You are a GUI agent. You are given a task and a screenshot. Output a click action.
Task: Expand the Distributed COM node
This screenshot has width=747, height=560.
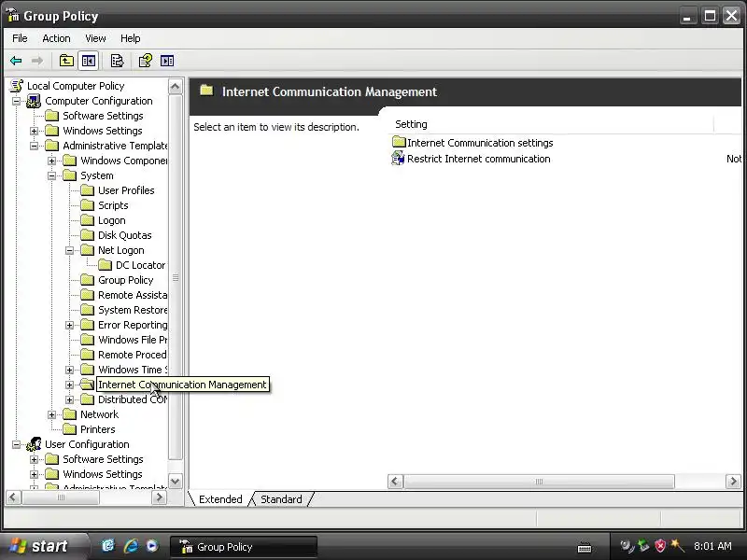(x=69, y=400)
